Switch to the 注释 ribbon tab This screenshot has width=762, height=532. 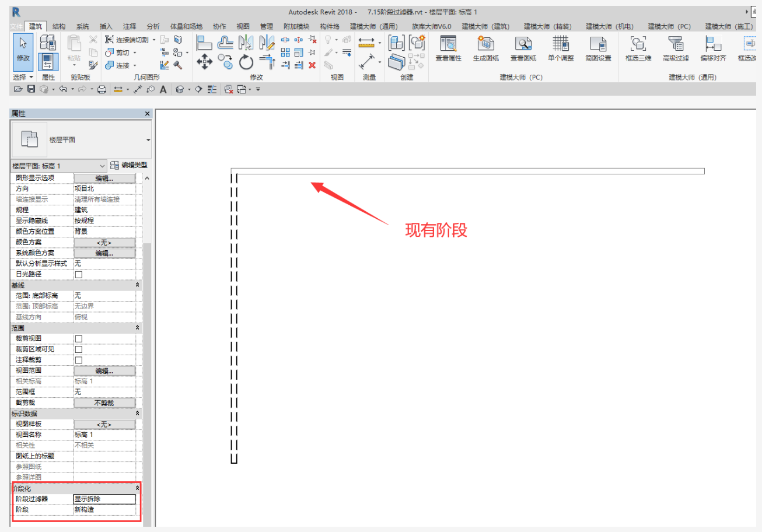[x=130, y=26]
